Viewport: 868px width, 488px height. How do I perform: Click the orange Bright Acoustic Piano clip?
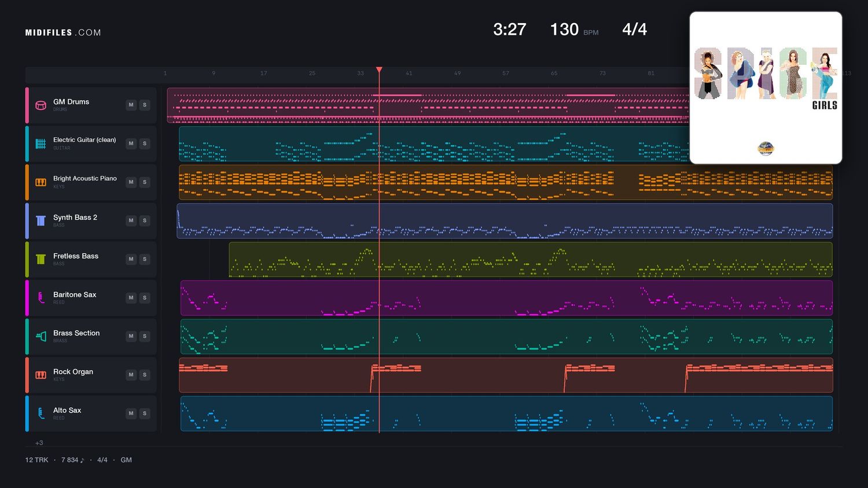pyautogui.click(x=506, y=182)
